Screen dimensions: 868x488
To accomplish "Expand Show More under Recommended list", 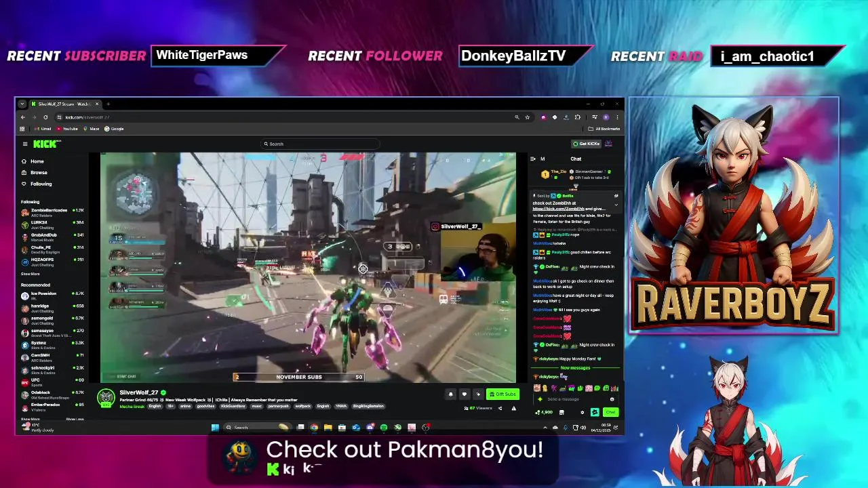I will coord(30,419).
